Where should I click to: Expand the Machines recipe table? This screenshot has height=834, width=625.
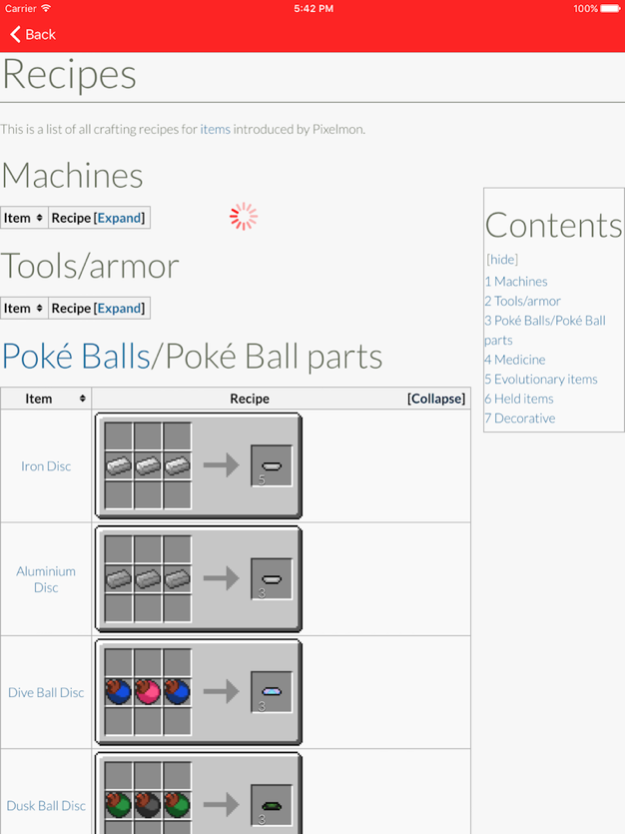(120, 218)
